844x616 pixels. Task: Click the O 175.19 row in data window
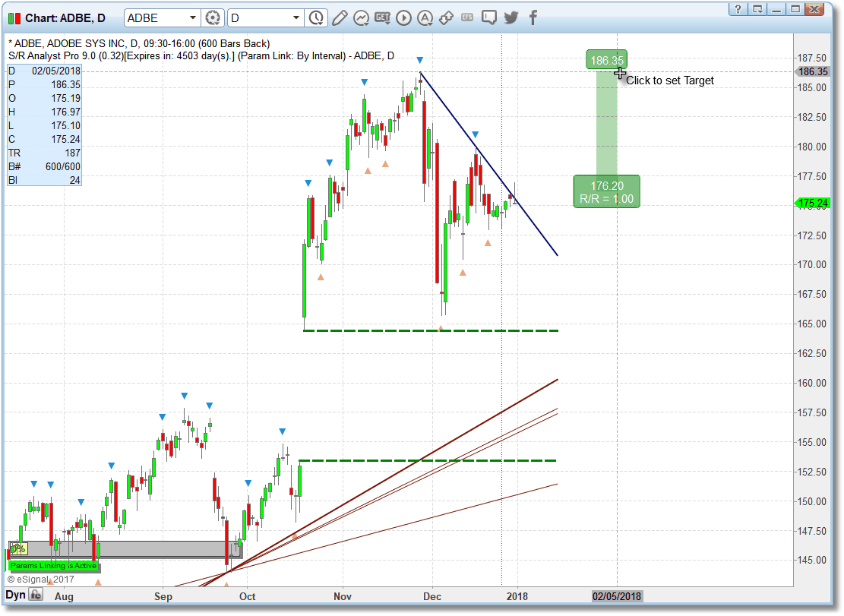[x=44, y=99]
